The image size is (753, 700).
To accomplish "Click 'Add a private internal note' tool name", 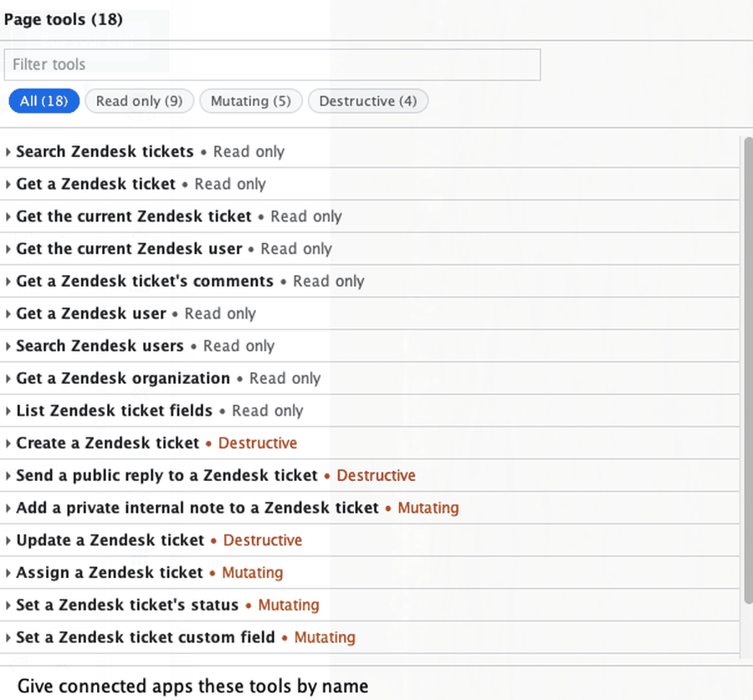I will click(197, 508).
